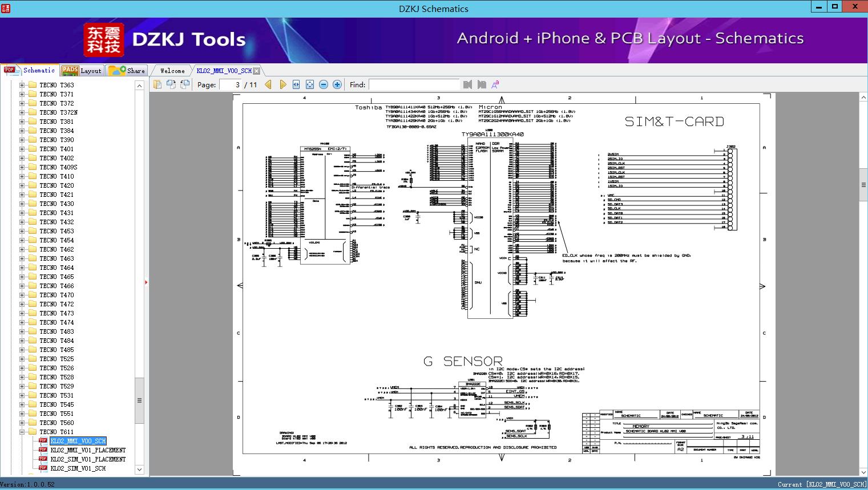Zoom out with minus icon
This screenshot has width=868, height=490.
click(324, 84)
